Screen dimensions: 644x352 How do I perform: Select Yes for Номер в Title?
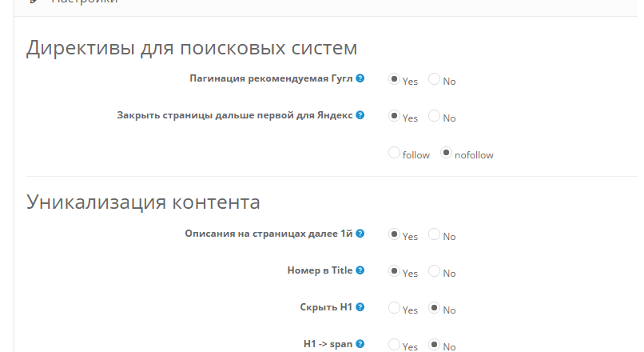tap(394, 271)
